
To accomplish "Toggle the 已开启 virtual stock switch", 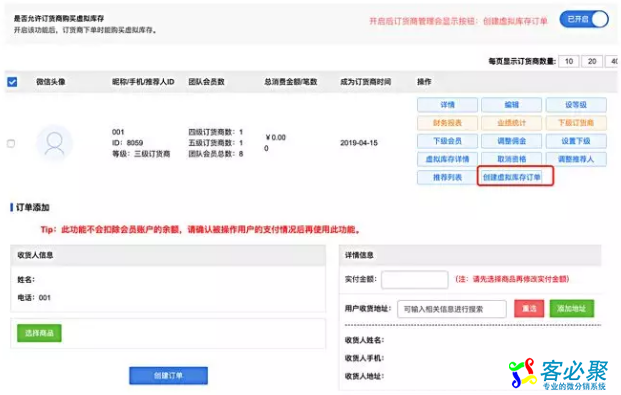I will tap(584, 19).
